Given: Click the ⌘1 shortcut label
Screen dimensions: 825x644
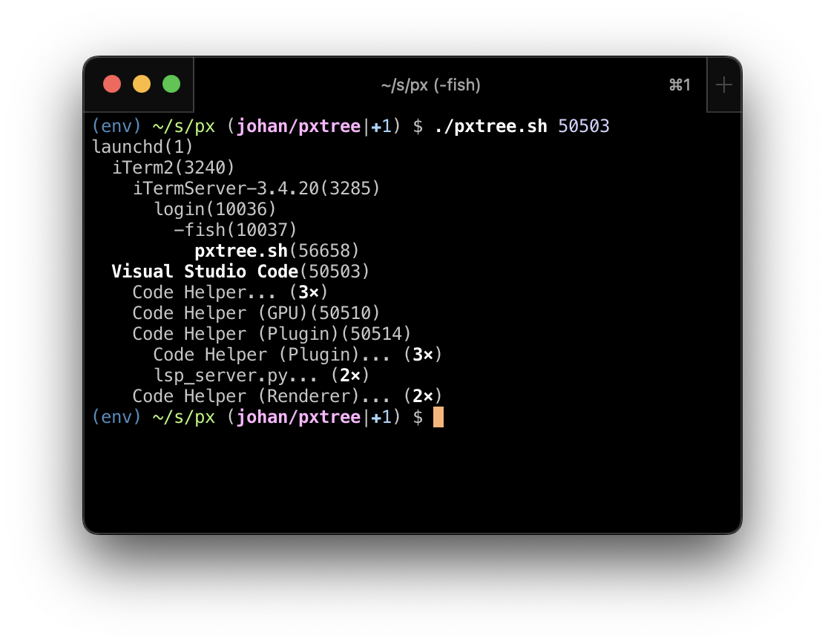Looking at the screenshot, I should [x=680, y=85].
